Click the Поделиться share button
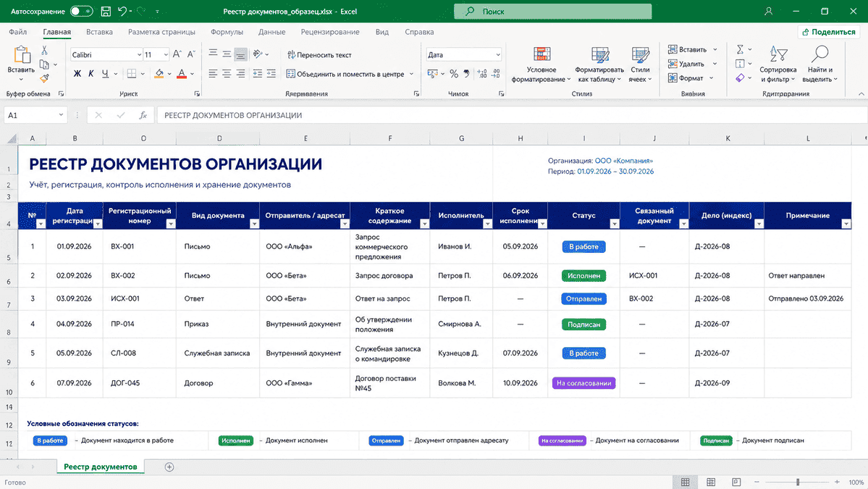This screenshot has width=868, height=489. [829, 32]
